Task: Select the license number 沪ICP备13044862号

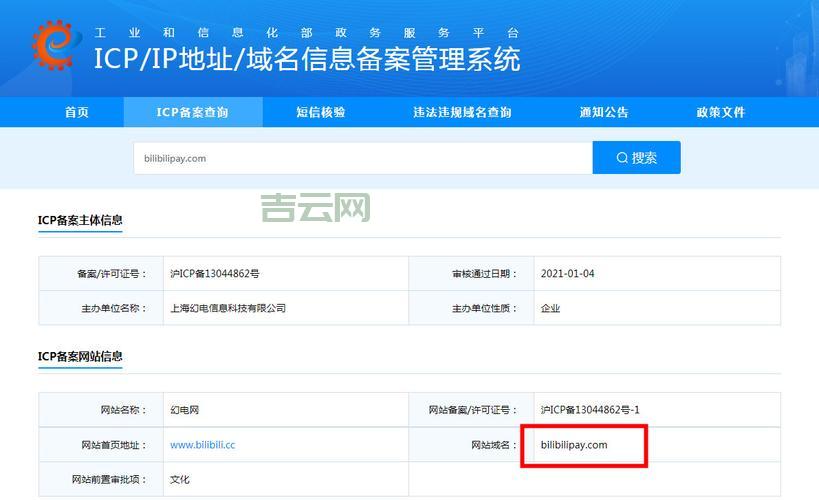Action: [215, 274]
